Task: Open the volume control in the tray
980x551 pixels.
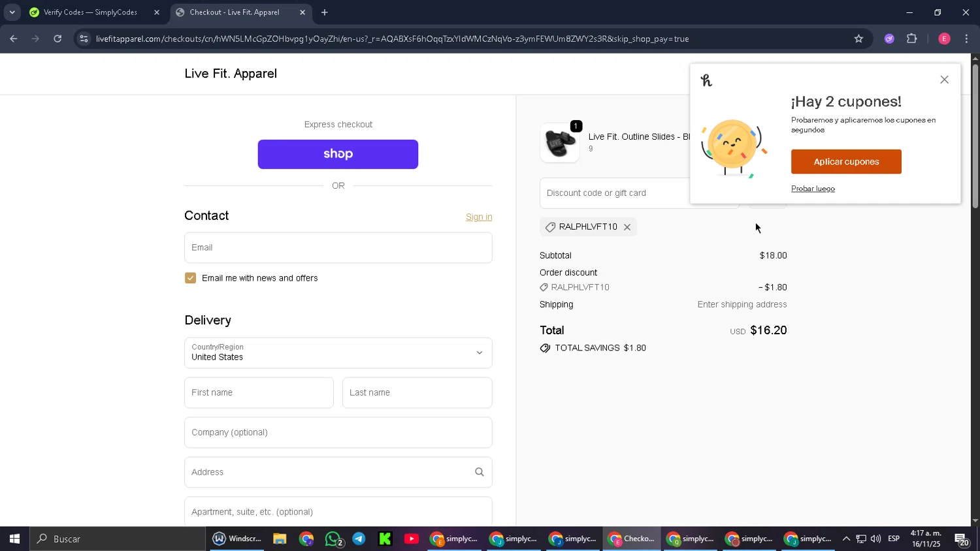Action: tap(875, 539)
